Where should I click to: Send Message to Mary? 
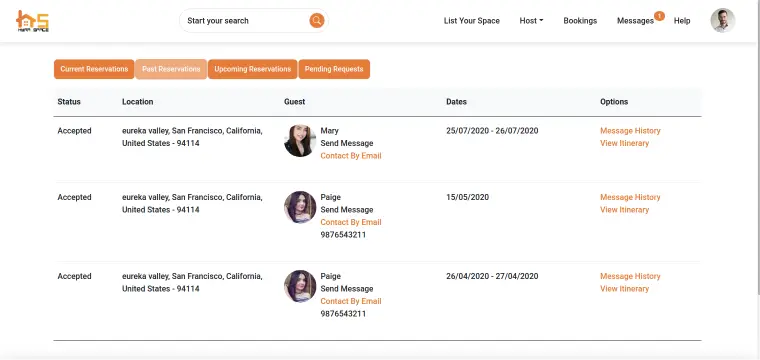tap(347, 143)
